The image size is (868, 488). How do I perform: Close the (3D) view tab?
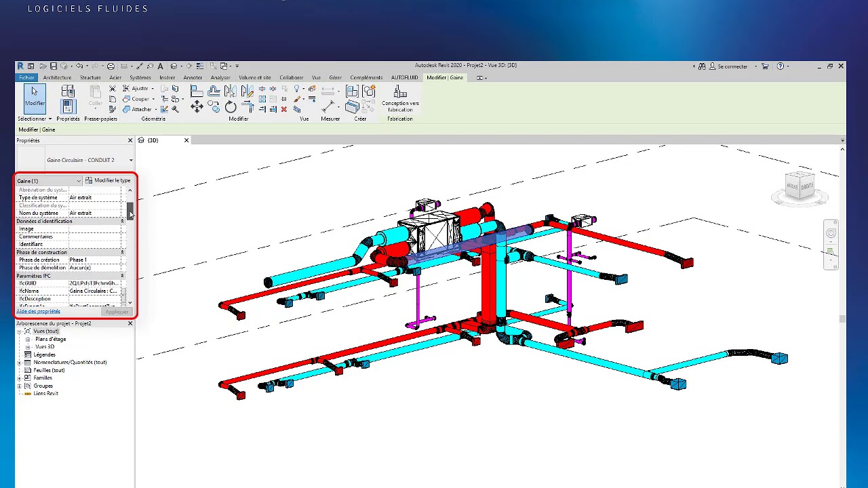[186, 140]
